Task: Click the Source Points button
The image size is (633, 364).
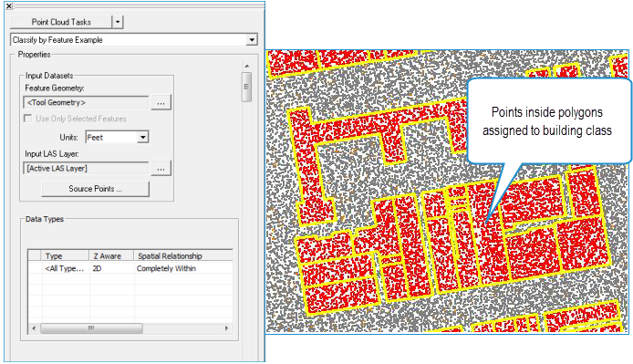Action: pyautogui.click(x=95, y=189)
